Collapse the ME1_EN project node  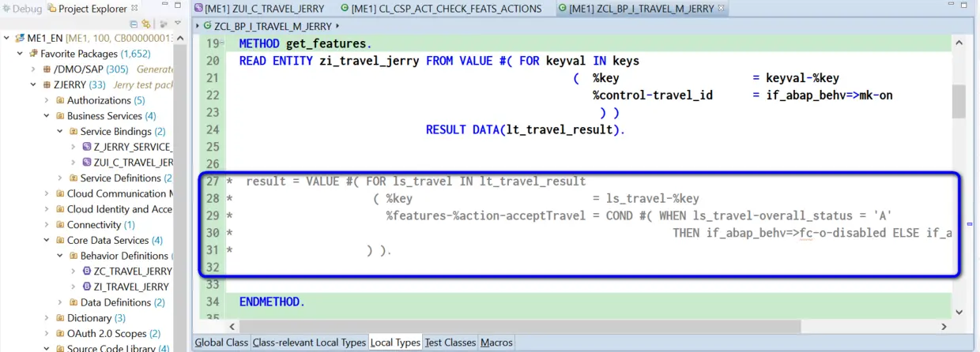[x=7, y=38]
